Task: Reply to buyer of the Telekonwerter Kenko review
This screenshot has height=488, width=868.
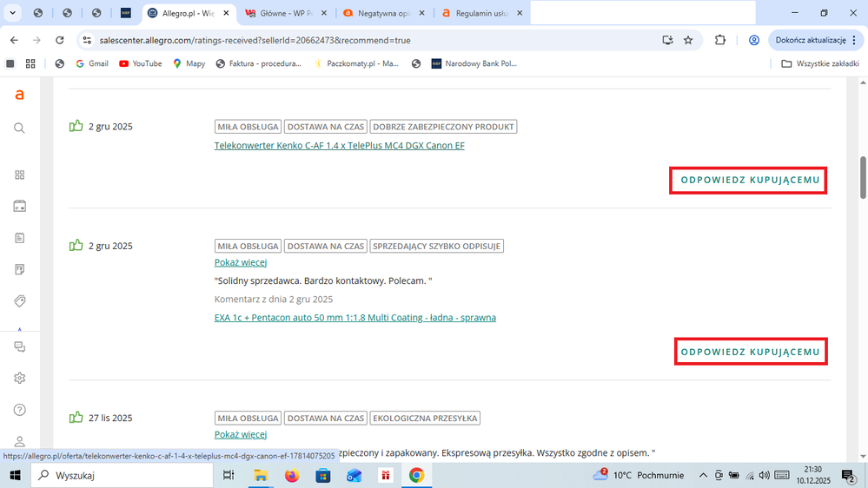Action: (x=749, y=180)
